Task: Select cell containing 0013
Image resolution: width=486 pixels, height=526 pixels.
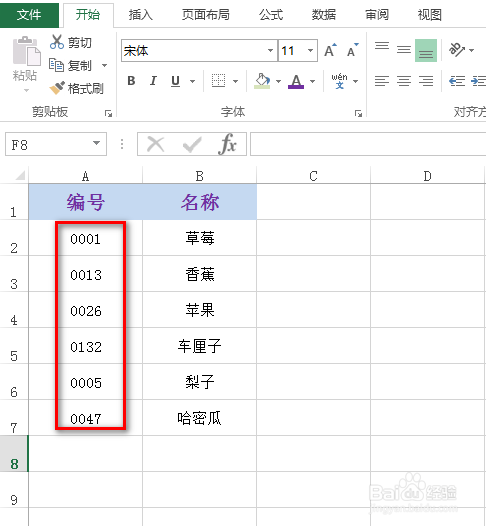Action: pyautogui.click(x=86, y=274)
